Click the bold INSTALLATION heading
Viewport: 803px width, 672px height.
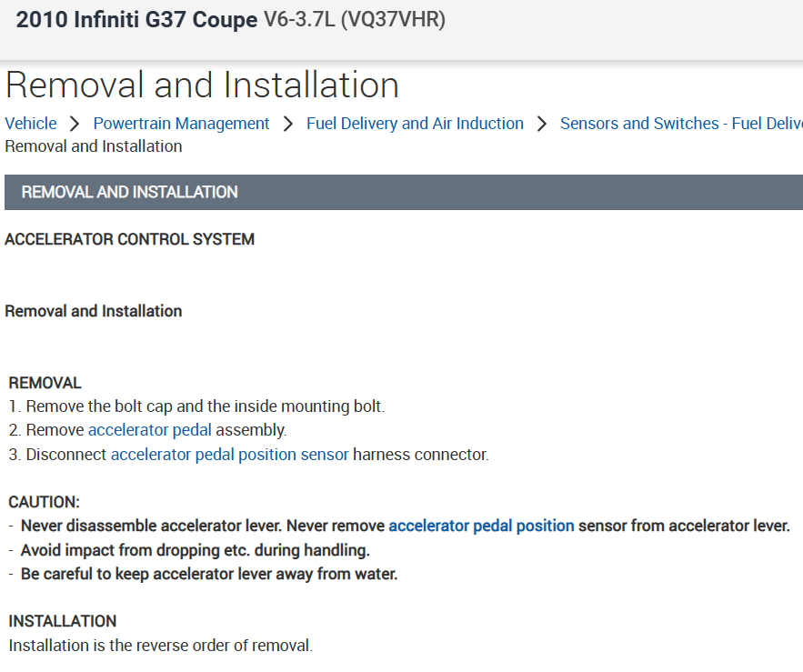point(63,621)
